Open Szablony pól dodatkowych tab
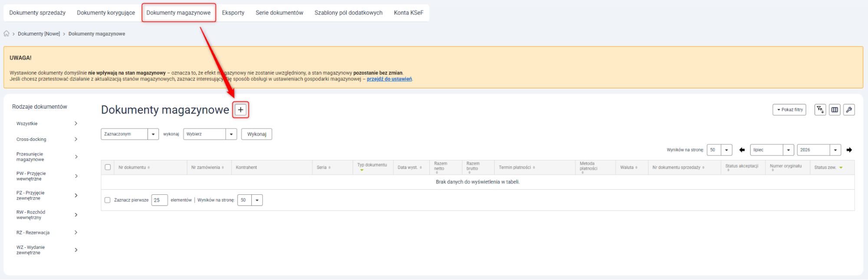Viewport: 868px width, 280px height. tap(349, 13)
